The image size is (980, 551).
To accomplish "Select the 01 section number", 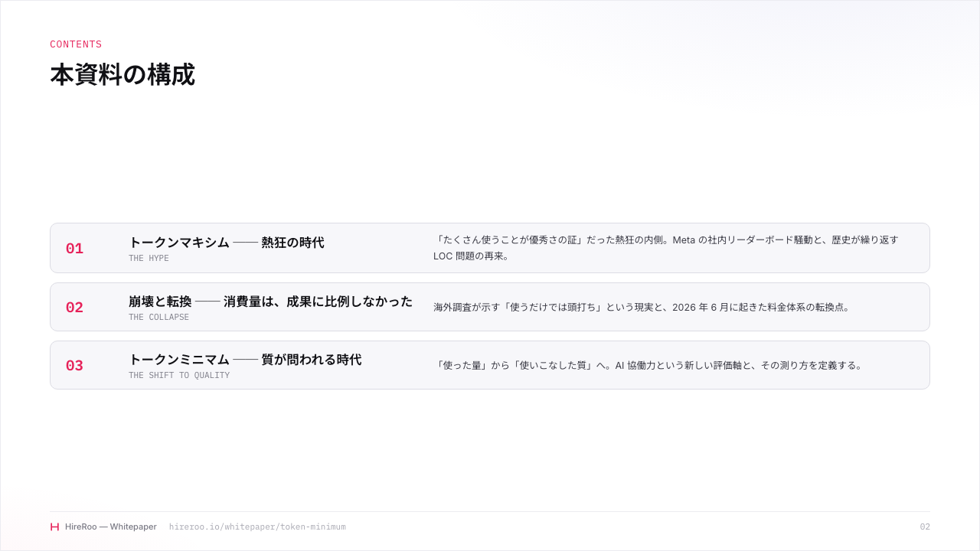I will 74,249.
